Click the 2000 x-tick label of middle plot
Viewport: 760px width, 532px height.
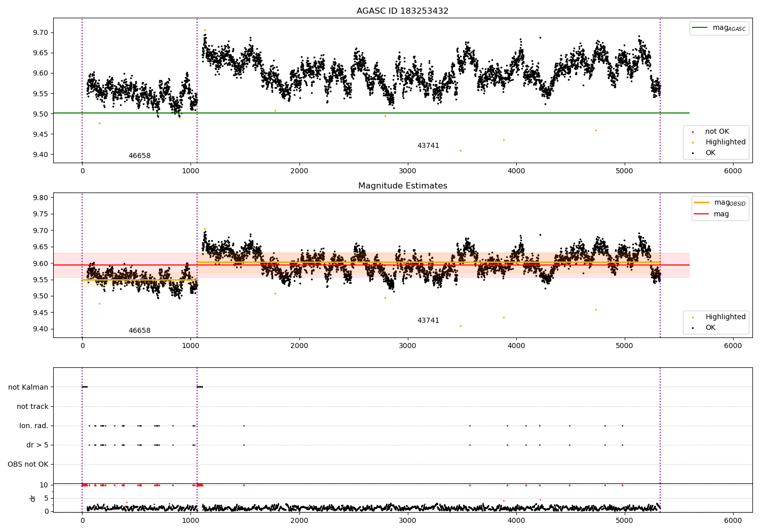(x=299, y=346)
